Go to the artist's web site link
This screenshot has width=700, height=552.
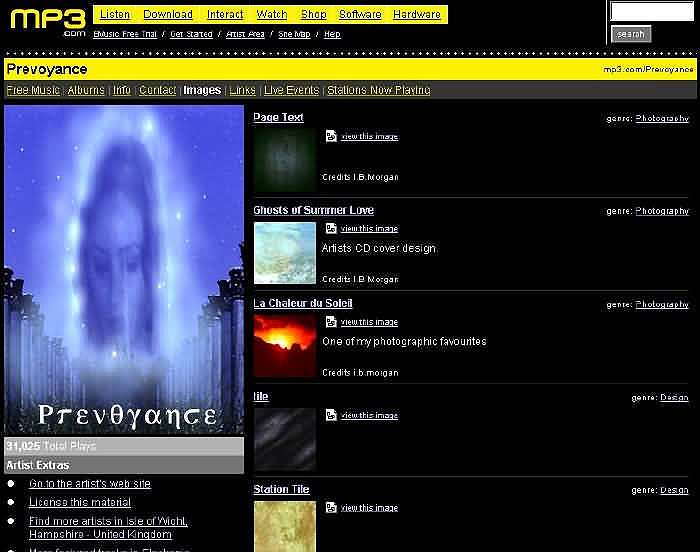click(90, 484)
